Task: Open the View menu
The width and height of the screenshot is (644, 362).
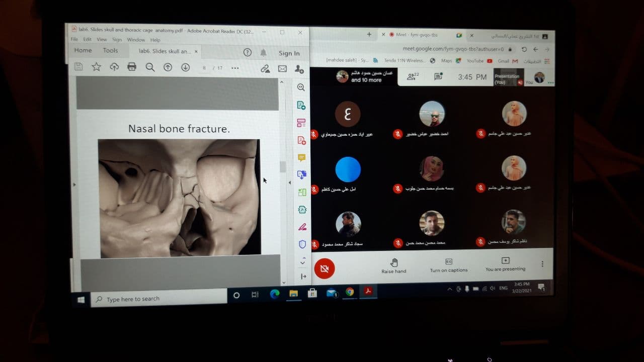Action: (102, 39)
